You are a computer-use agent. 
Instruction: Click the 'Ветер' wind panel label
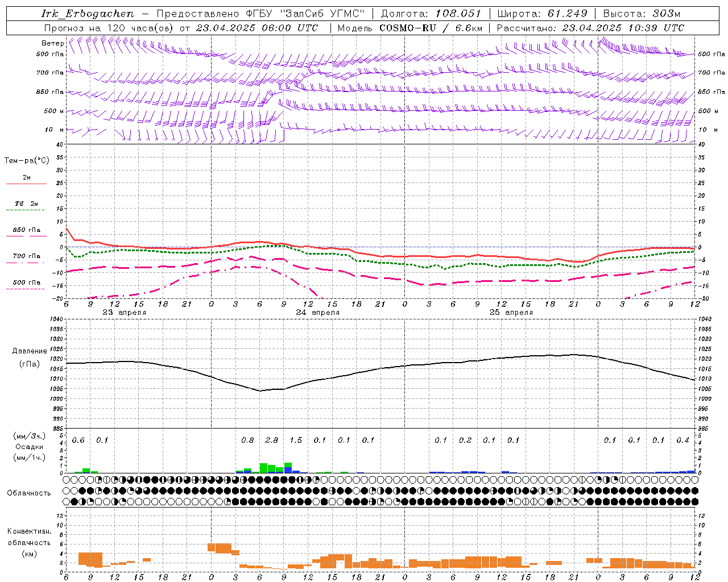pyautogui.click(x=52, y=43)
